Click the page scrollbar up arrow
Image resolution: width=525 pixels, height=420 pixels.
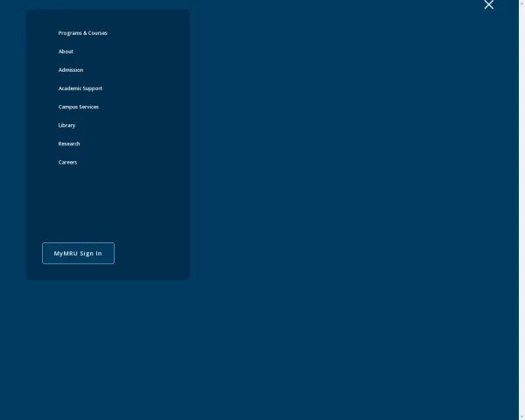click(522, 3)
